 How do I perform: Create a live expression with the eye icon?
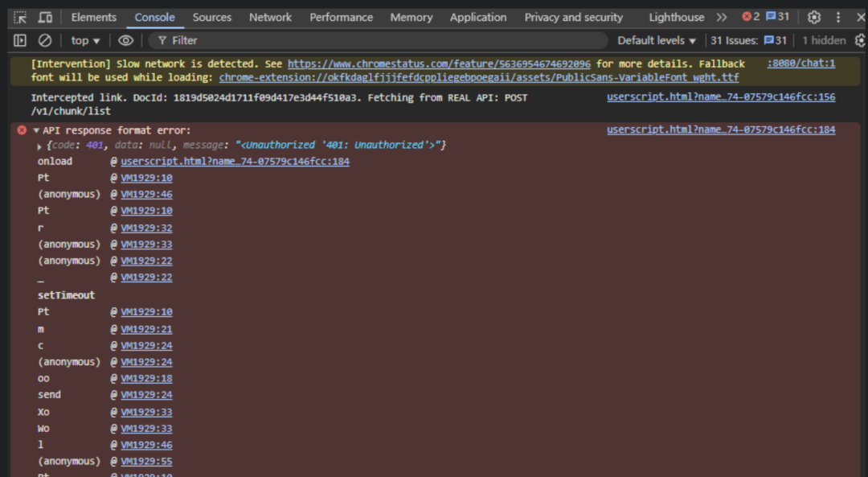coord(126,40)
